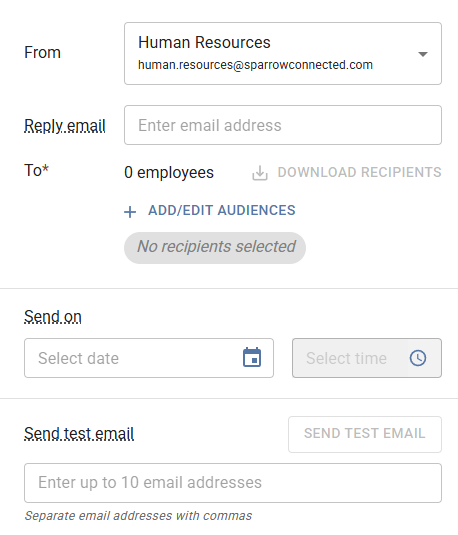Viewport: 458px width, 535px height.
Task: Click the Send on label
Action: tap(53, 317)
